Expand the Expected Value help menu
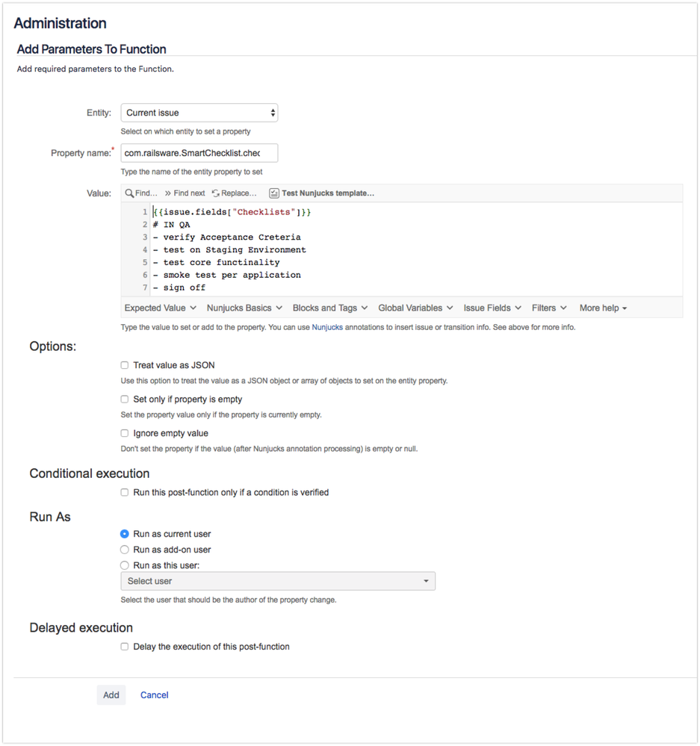Screen dimensions: 700x746 click(161, 308)
